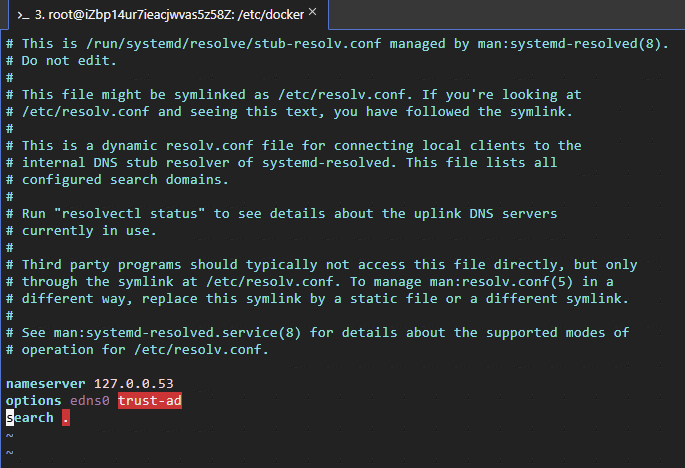Click the red highlighted dot after search

tap(66, 416)
